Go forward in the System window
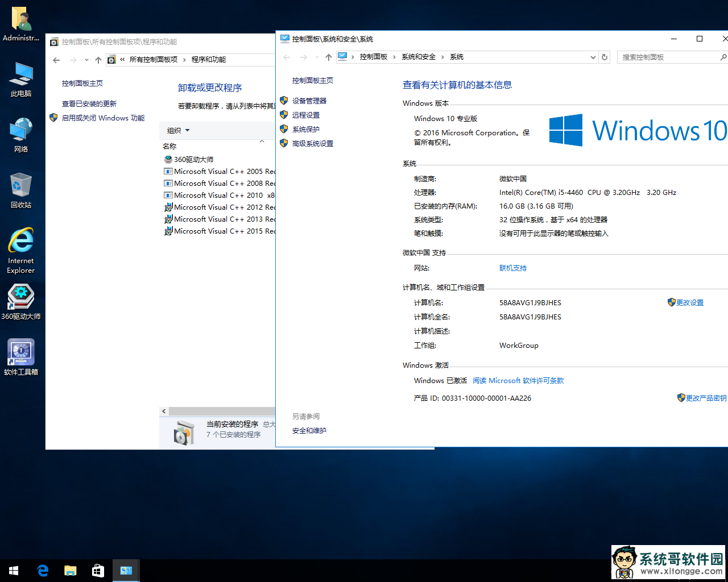The width and height of the screenshot is (728, 582). 304,57
